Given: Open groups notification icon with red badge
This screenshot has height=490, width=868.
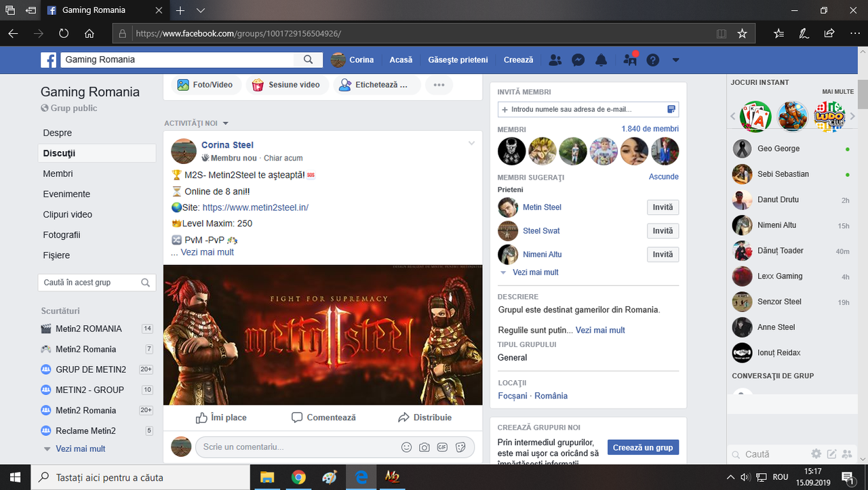Looking at the screenshot, I should tap(630, 59).
